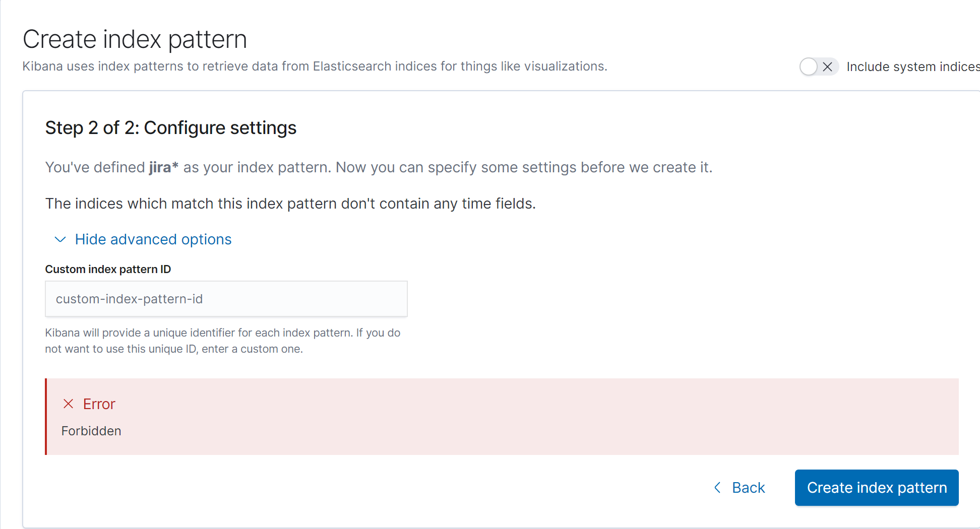
Task: Click the 'Include system indices' label
Action: [x=912, y=67]
